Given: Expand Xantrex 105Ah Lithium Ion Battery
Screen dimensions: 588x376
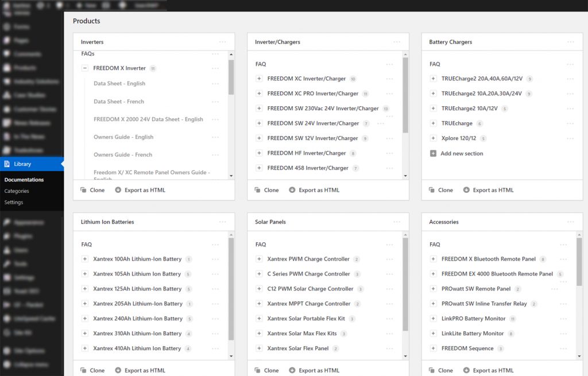Looking at the screenshot, I should (x=85, y=274).
